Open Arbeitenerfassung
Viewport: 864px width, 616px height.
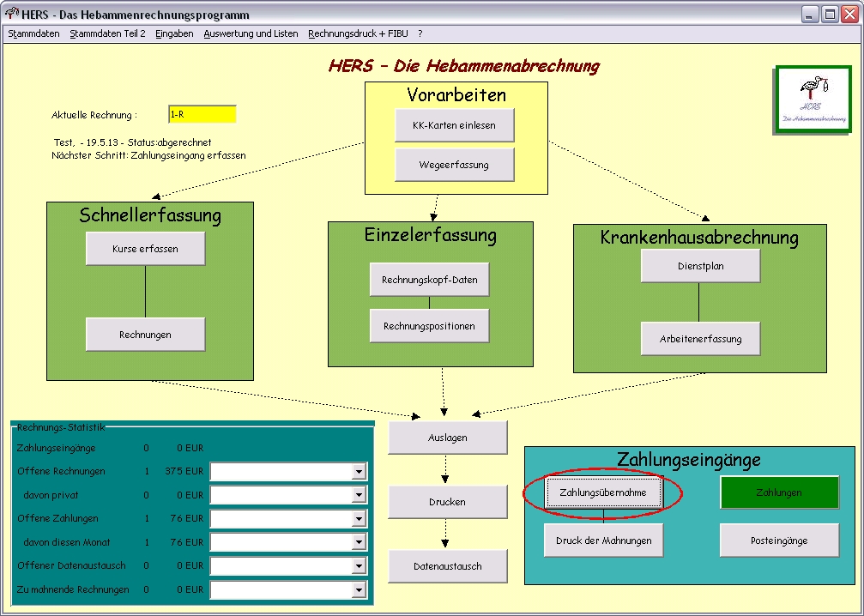point(700,339)
